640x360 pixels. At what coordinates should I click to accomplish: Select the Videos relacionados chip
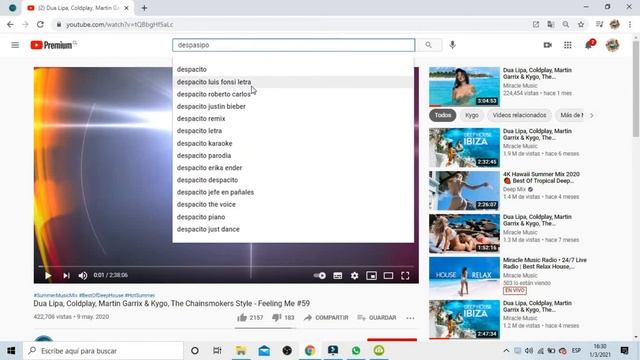pyautogui.click(x=519, y=116)
